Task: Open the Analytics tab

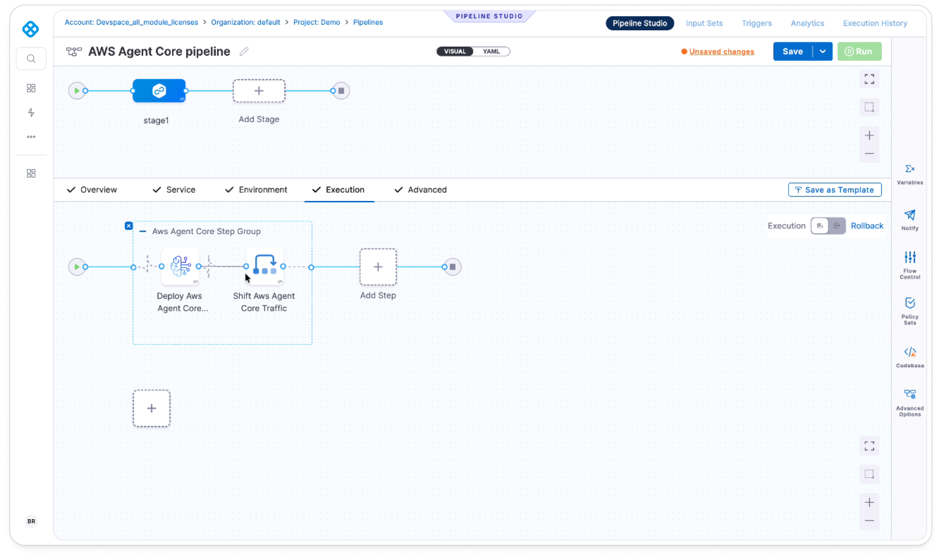Action: pos(807,23)
